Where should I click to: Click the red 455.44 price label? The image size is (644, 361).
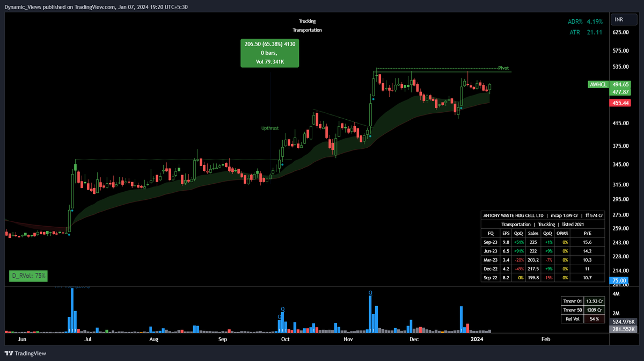click(621, 102)
